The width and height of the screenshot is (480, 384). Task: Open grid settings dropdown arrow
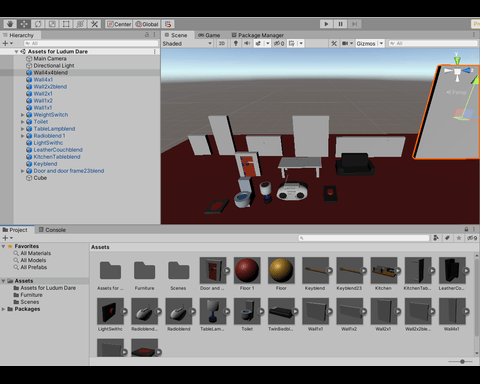click(x=301, y=43)
